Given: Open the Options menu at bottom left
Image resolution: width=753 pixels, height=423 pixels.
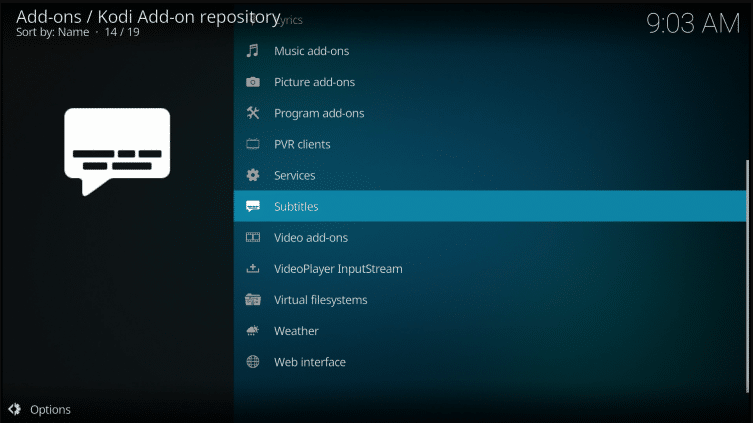Looking at the screenshot, I should click(50, 409).
